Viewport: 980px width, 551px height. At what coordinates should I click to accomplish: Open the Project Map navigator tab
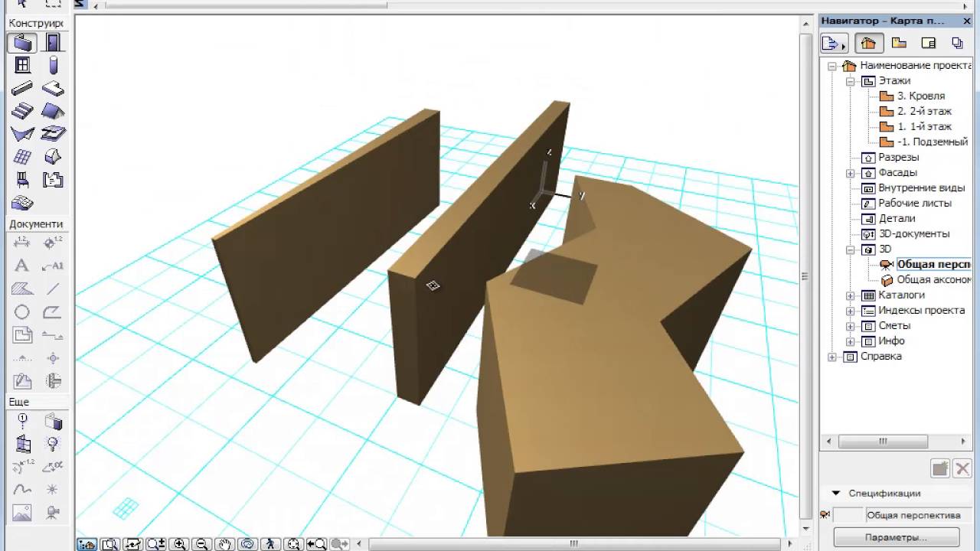[x=868, y=43]
